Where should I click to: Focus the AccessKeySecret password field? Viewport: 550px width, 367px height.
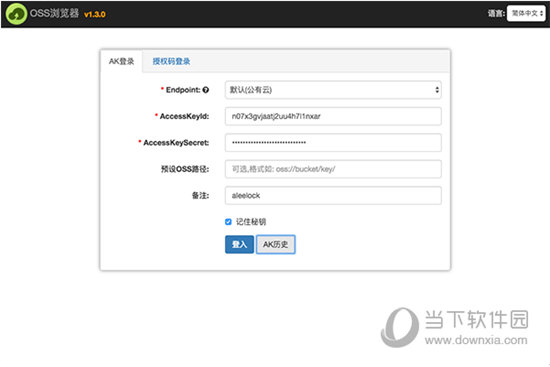click(333, 142)
